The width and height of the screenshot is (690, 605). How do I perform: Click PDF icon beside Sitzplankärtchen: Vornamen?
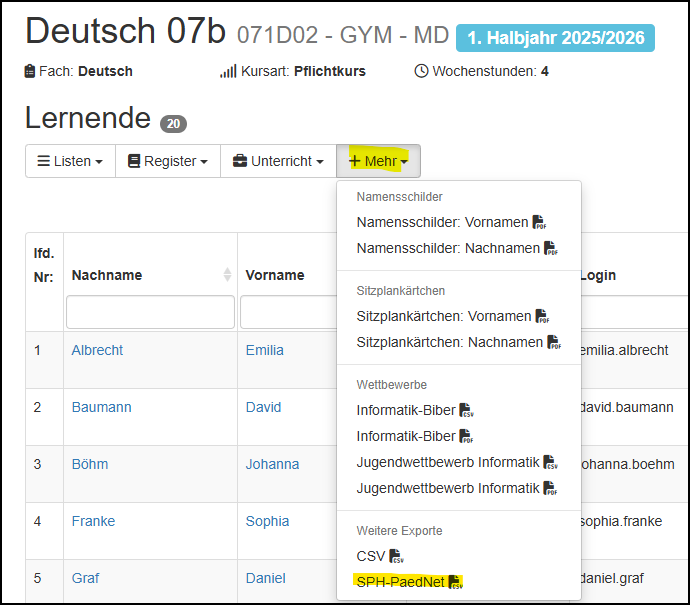click(541, 316)
